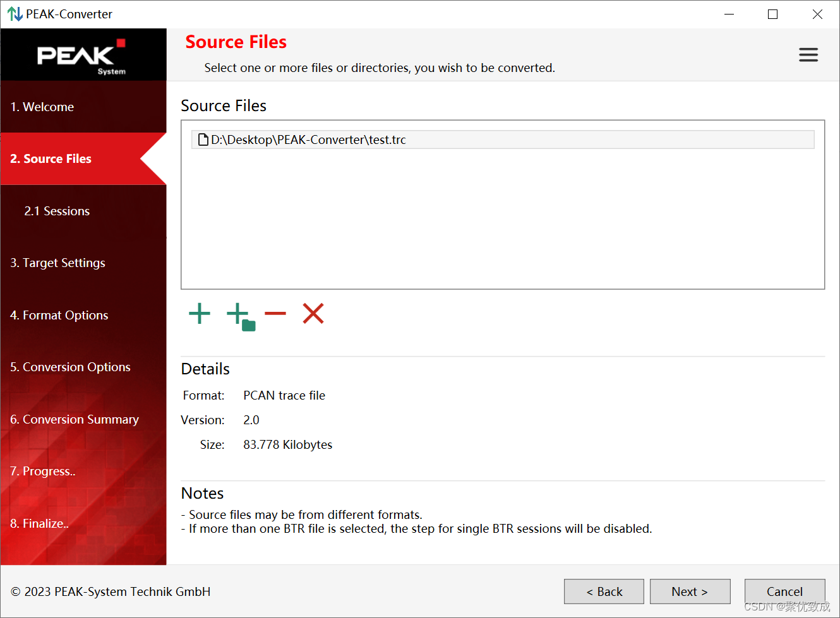The height and width of the screenshot is (618, 840).
Task: Maximize the PEAK-Converter window
Action: click(x=772, y=14)
